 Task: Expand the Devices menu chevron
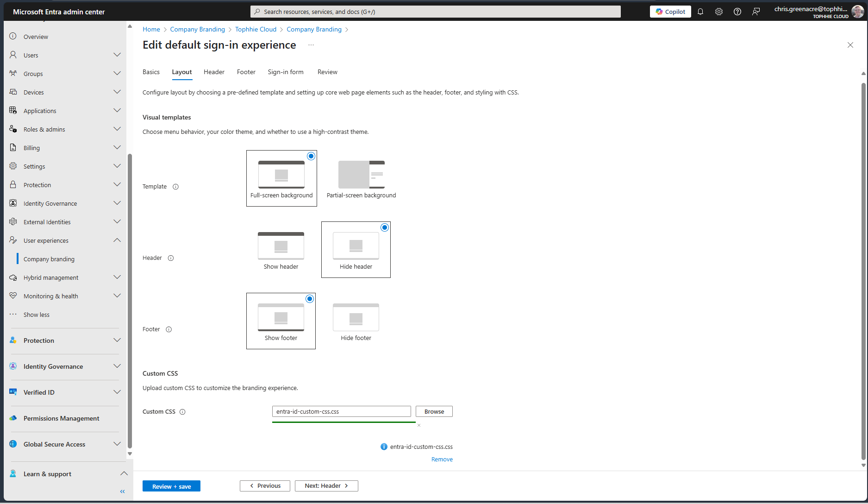coord(117,92)
